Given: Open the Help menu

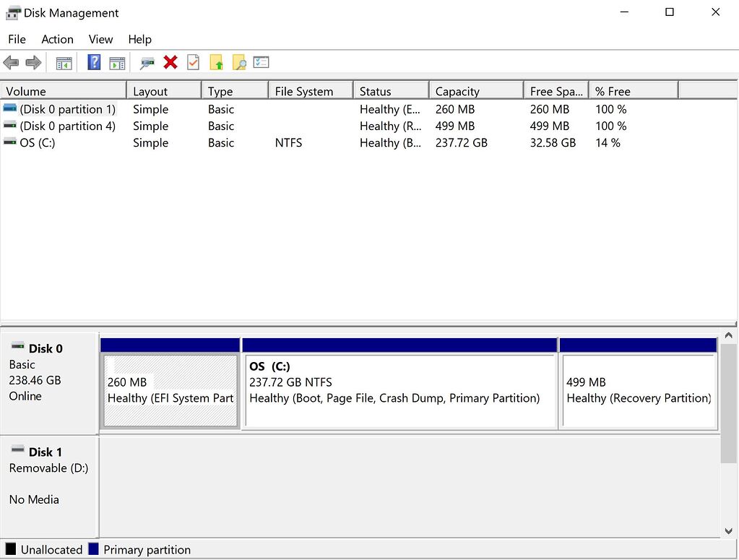Looking at the screenshot, I should pyautogui.click(x=139, y=39).
